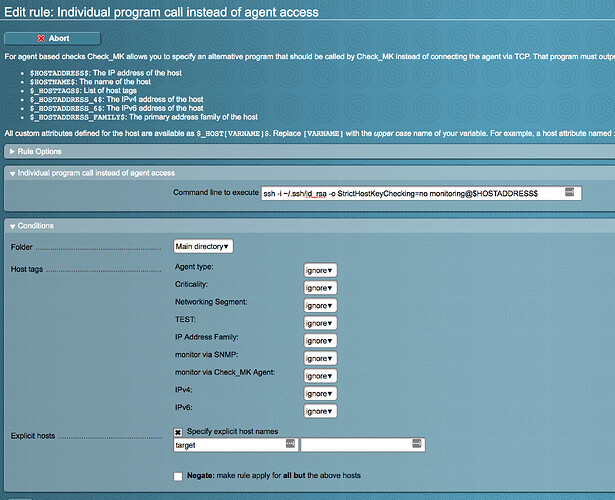The height and width of the screenshot is (500, 615).
Task: Click the icon in the empty host field
Action: click(x=417, y=444)
